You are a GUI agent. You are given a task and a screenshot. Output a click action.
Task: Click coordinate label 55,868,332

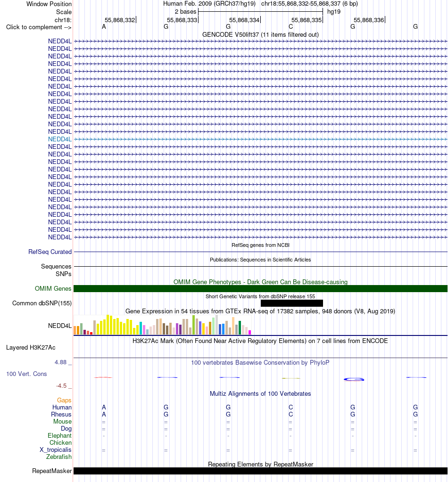coord(120,20)
